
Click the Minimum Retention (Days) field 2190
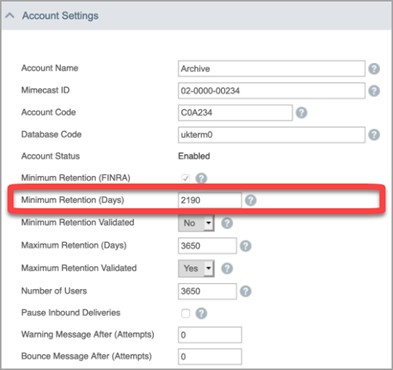[x=210, y=200]
